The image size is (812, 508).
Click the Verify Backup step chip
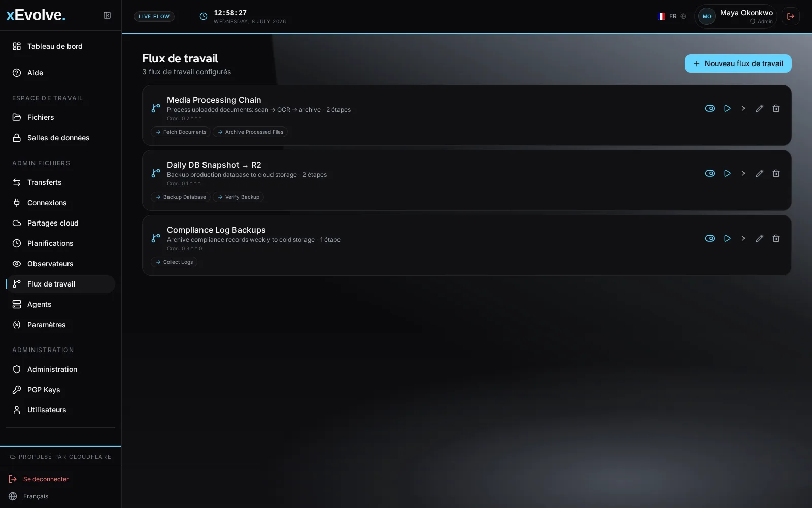pyautogui.click(x=238, y=197)
